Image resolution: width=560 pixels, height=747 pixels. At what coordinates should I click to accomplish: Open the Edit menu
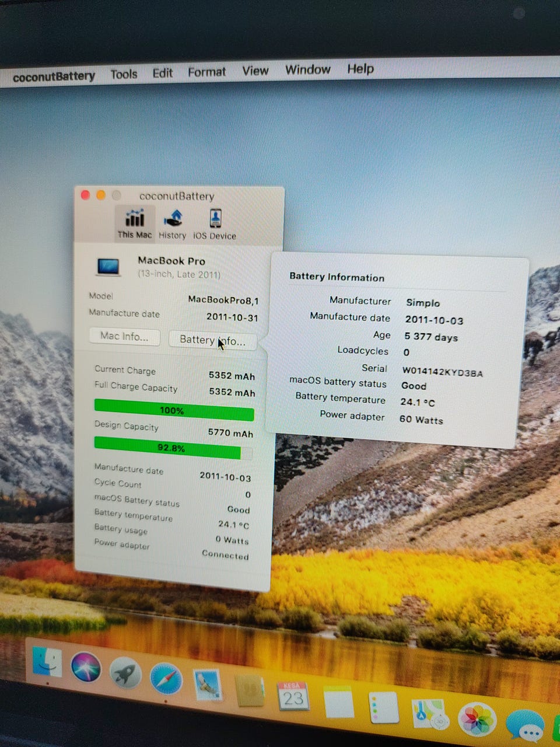[162, 72]
